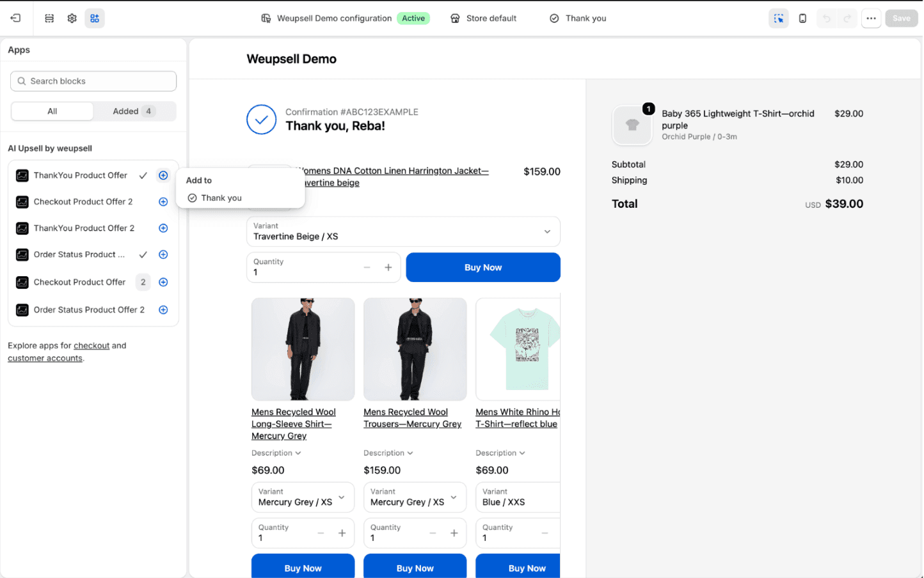The height and width of the screenshot is (578, 924).
Task: Open the customer accounts link
Action: pos(45,358)
